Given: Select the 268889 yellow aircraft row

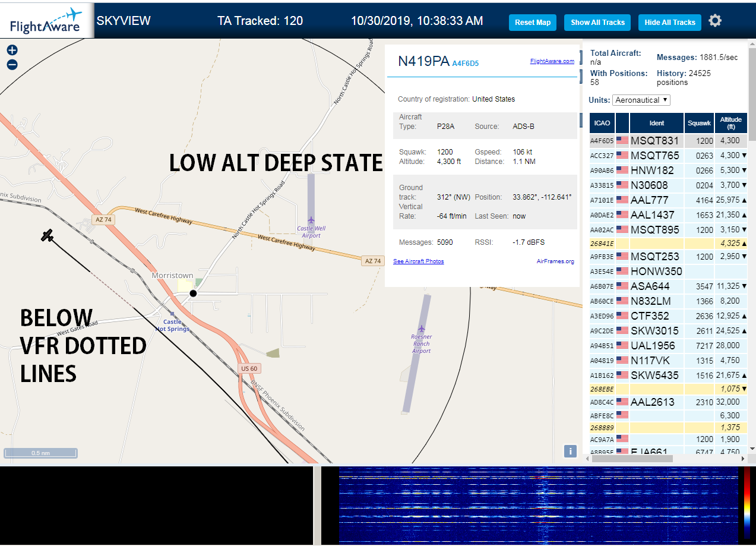Looking at the screenshot, I should click(669, 428).
